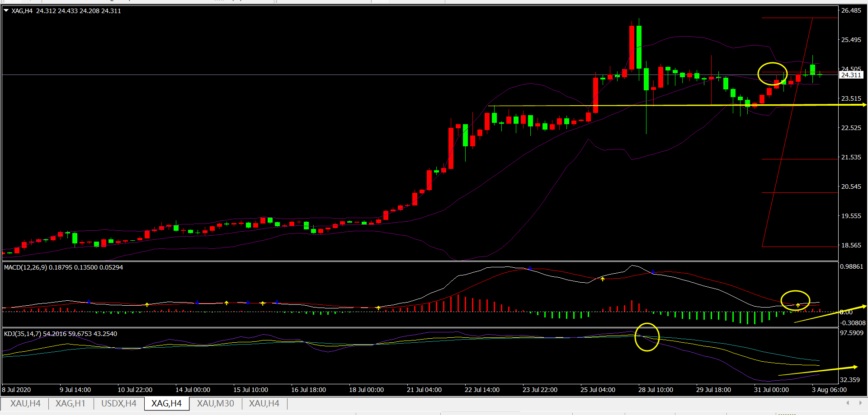Click the 18 Jul 00:00 time label
868x415 pixels.
point(366,390)
